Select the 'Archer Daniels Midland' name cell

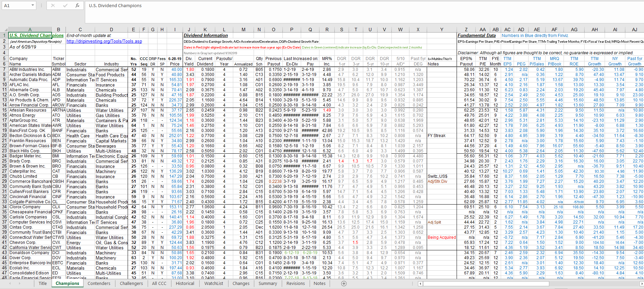30,75
